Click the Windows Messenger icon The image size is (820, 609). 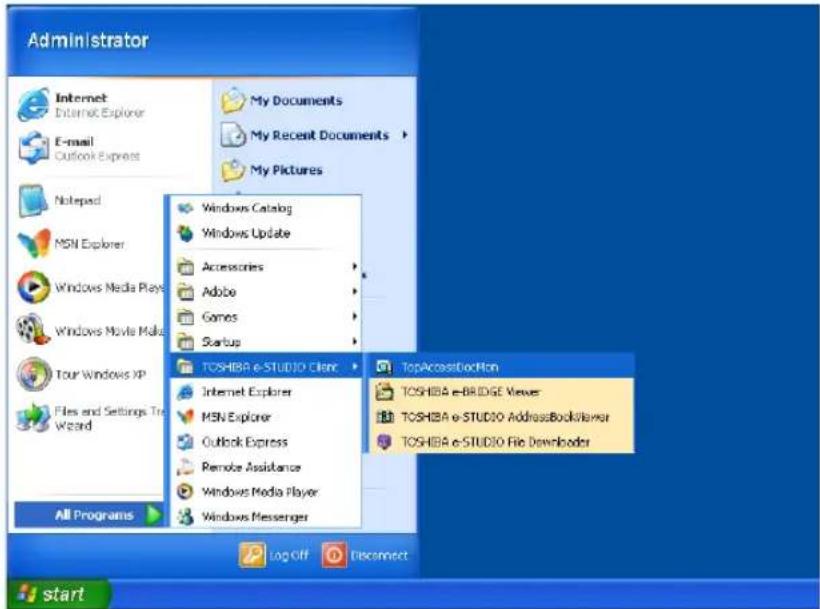(x=185, y=516)
